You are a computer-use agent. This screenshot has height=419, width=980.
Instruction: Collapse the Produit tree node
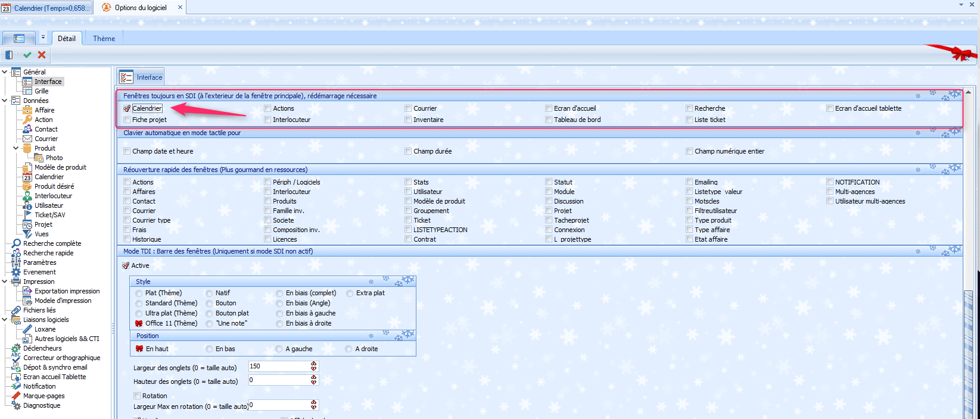tap(16, 148)
